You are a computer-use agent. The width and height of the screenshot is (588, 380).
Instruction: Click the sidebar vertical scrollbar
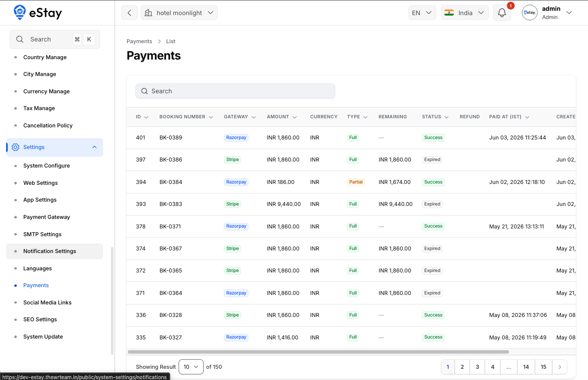click(112, 301)
